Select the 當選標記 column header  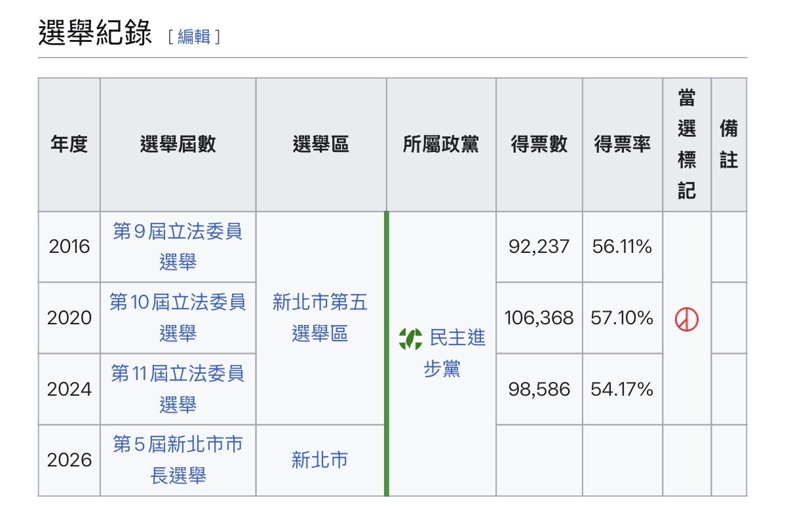[687, 145]
